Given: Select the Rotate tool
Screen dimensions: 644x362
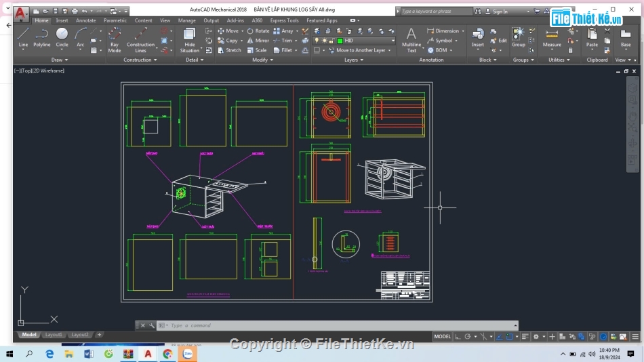Looking at the screenshot, I should [x=258, y=31].
